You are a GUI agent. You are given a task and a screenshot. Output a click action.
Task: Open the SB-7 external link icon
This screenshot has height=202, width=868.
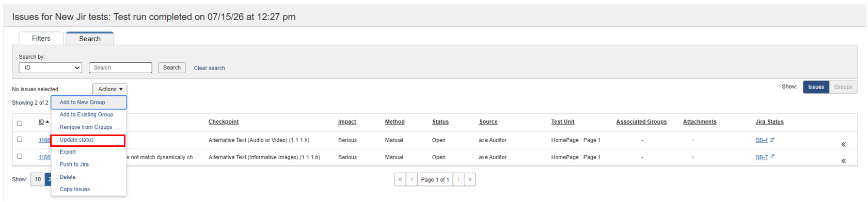771,157
